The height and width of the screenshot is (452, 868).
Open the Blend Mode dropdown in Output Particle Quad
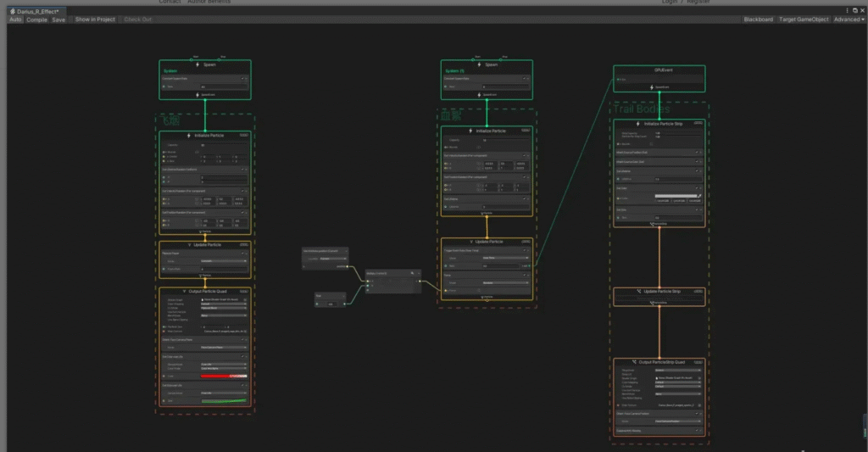pos(224,315)
